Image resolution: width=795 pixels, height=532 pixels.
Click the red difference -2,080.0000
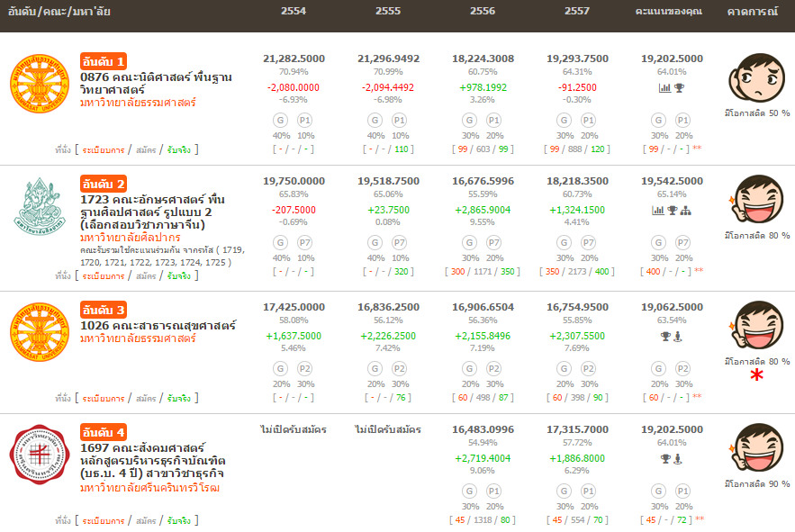coord(294,87)
